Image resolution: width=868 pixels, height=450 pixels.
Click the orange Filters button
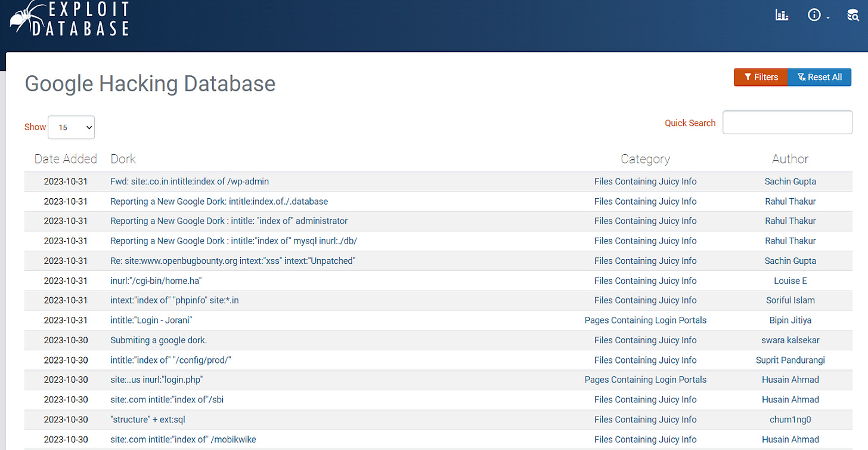[x=761, y=77]
